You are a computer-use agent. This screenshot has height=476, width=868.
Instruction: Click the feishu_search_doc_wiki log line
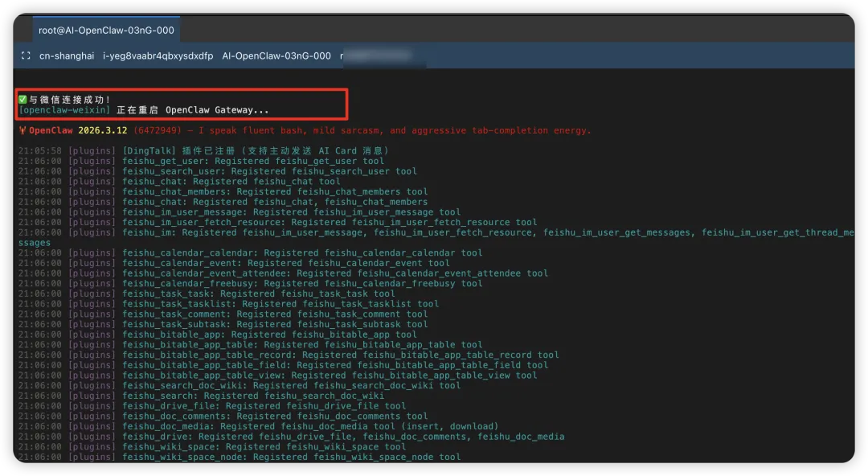point(240,386)
